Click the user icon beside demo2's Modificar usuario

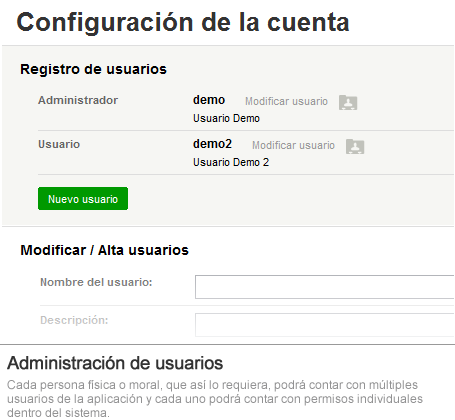[x=355, y=146]
